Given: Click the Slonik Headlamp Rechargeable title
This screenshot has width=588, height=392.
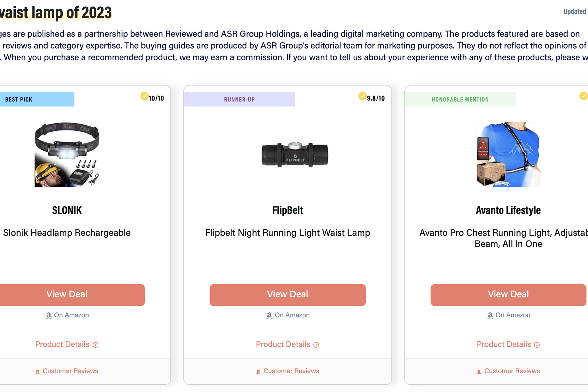Looking at the screenshot, I should [67, 233].
